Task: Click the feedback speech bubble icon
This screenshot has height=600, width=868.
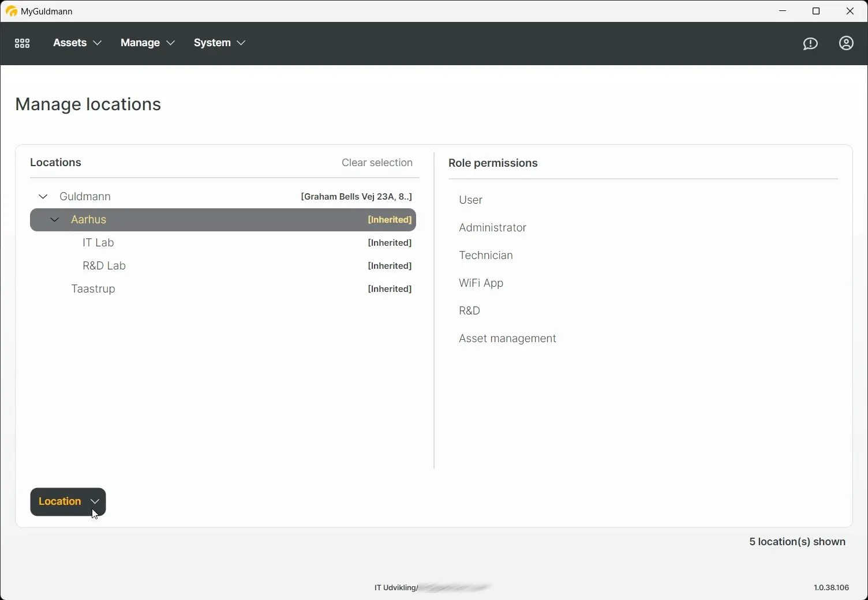Action: pos(810,43)
